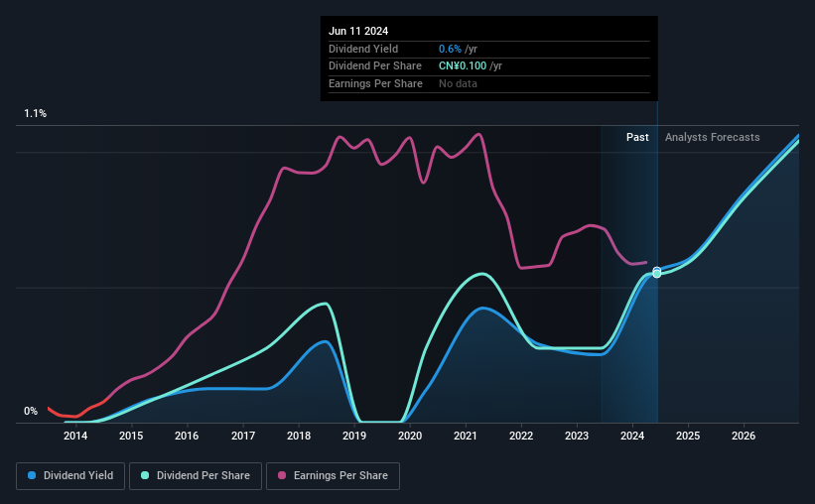Click the tooltip 'Earnings Per Share' row label
815x504 pixels.
tap(375, 83)
